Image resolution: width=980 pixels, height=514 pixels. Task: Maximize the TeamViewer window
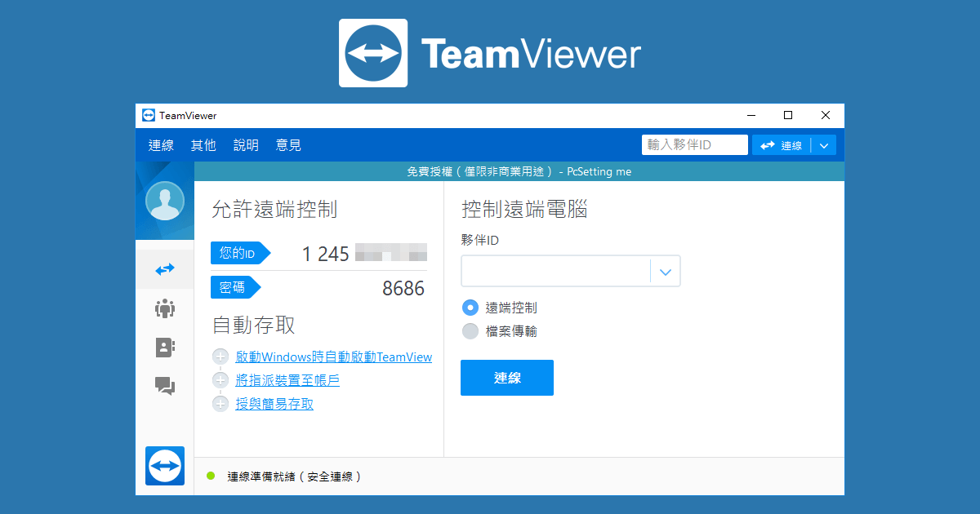[788, 115]
